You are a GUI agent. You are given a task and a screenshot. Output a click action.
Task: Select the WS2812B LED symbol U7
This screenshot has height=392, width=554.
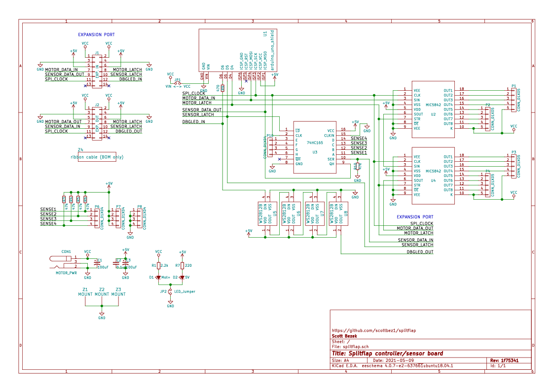tap(315, 214)
